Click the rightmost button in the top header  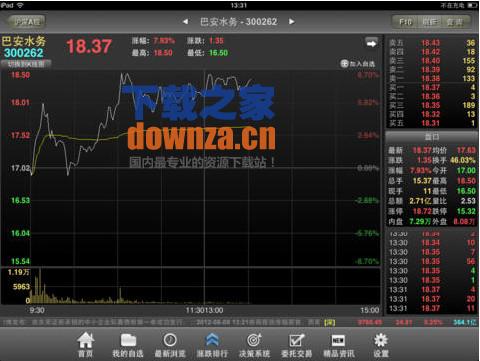point(456,22)
